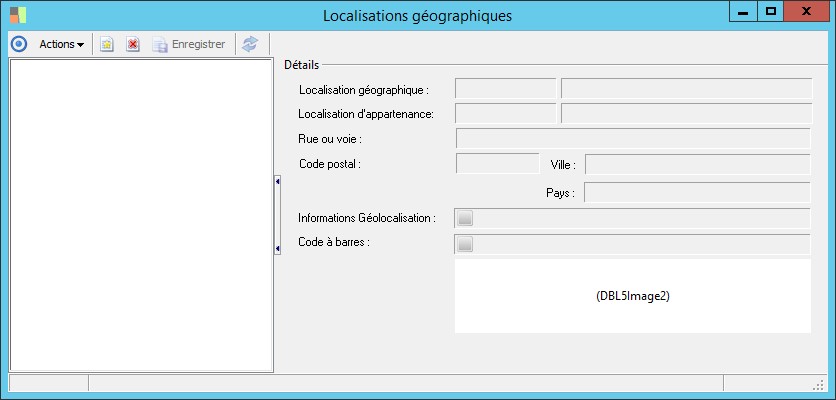
Task: Toggle the Informations Géolocalisation checkbox
Action: 465,218
